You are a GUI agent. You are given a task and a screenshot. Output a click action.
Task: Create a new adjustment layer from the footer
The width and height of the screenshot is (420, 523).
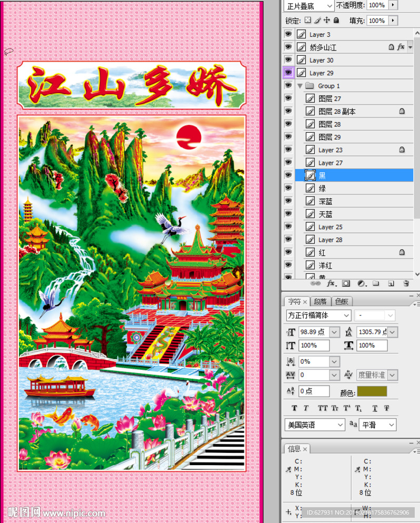(x=362, y=283)
